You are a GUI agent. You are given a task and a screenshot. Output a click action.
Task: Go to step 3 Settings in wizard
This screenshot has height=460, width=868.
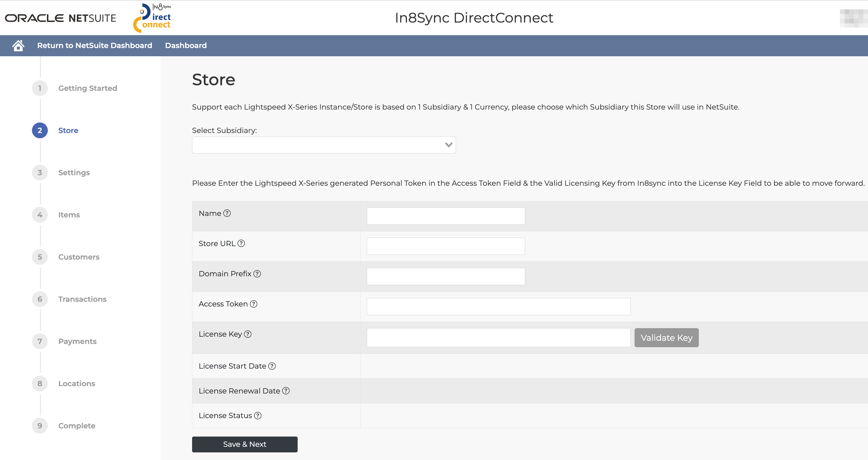tap(74, 173)
